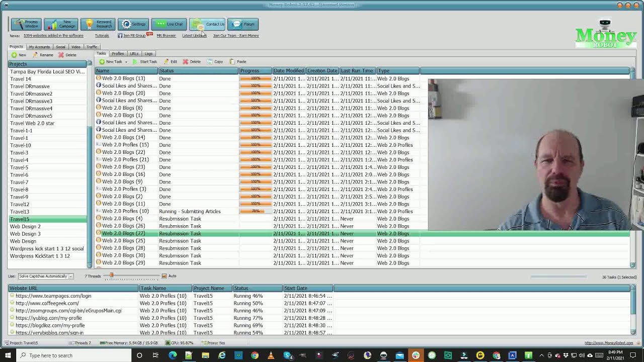Open Slack from the taskbar
The image size is (644, 362).
coord(416,355)
